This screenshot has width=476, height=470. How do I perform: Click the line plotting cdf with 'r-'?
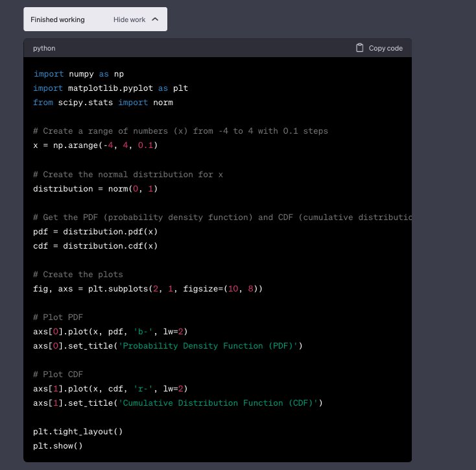click(110, 389)
